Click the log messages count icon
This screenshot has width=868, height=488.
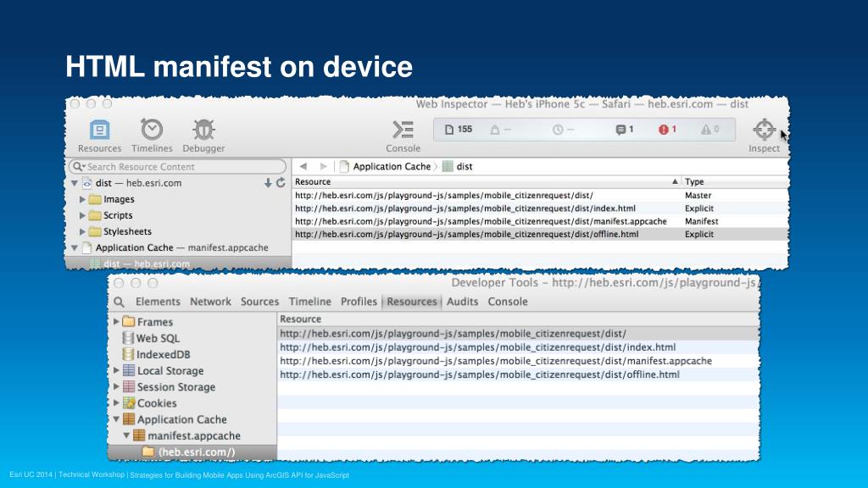(x=625, y=130)
